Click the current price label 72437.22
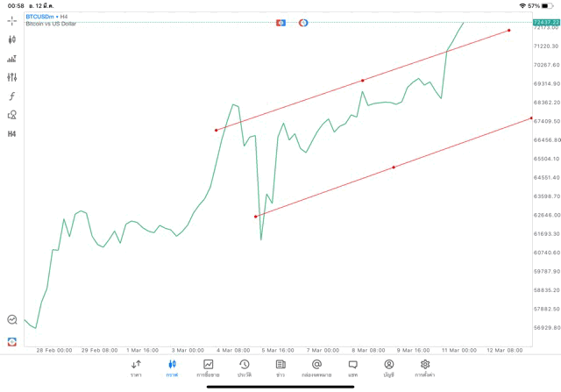The height and width of the screenshot is (392, 561). (546, 21)
